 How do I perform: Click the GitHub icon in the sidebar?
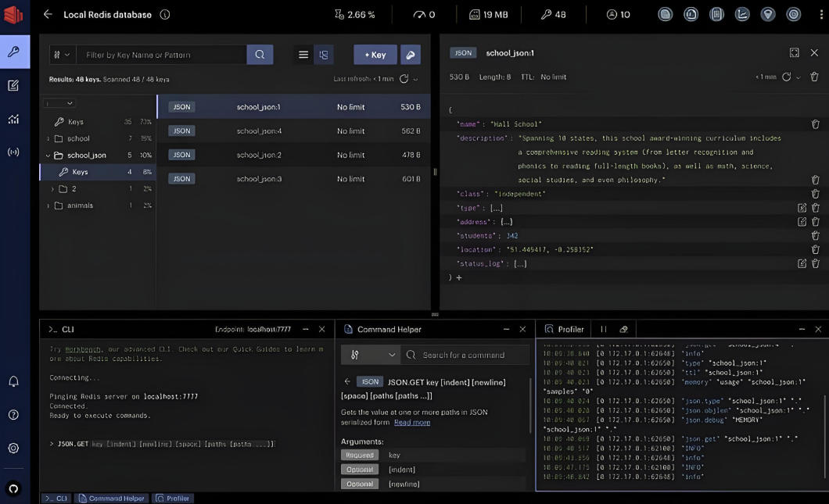(x=13, y=488)
